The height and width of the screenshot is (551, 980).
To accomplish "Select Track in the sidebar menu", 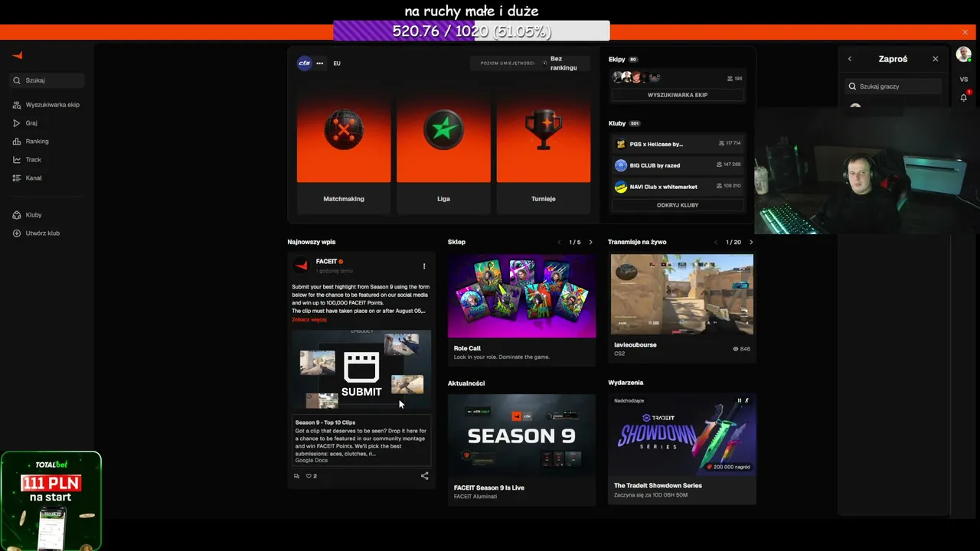I will pos(28,160).
